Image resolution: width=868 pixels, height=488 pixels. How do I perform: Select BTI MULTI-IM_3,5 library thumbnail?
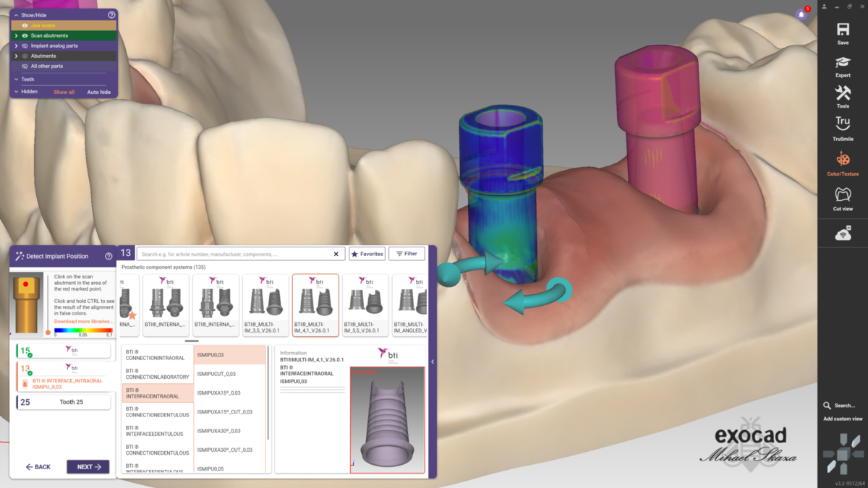[x=266, y=305]
